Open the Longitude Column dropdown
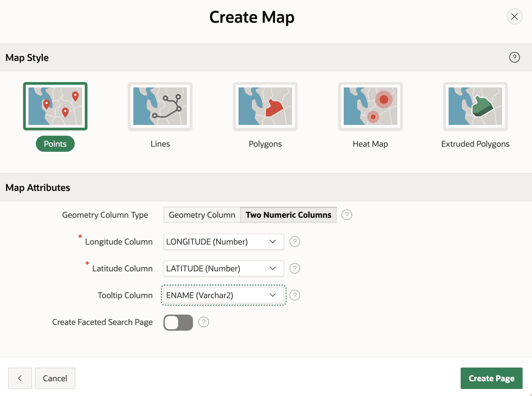The width and height of the screenshot is (532, 396). (x=224, y=242)
